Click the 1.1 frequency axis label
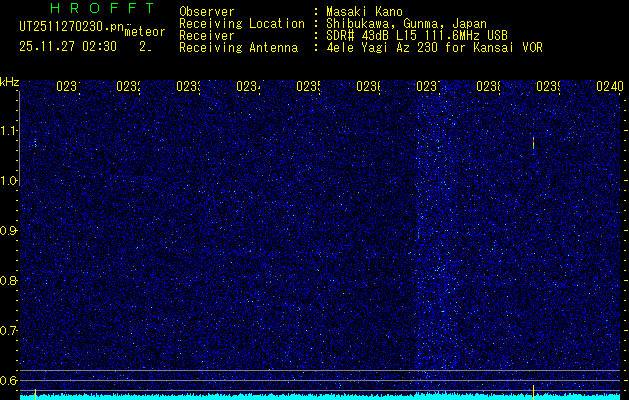Screen dimensions: 629x400 (8, 131)
